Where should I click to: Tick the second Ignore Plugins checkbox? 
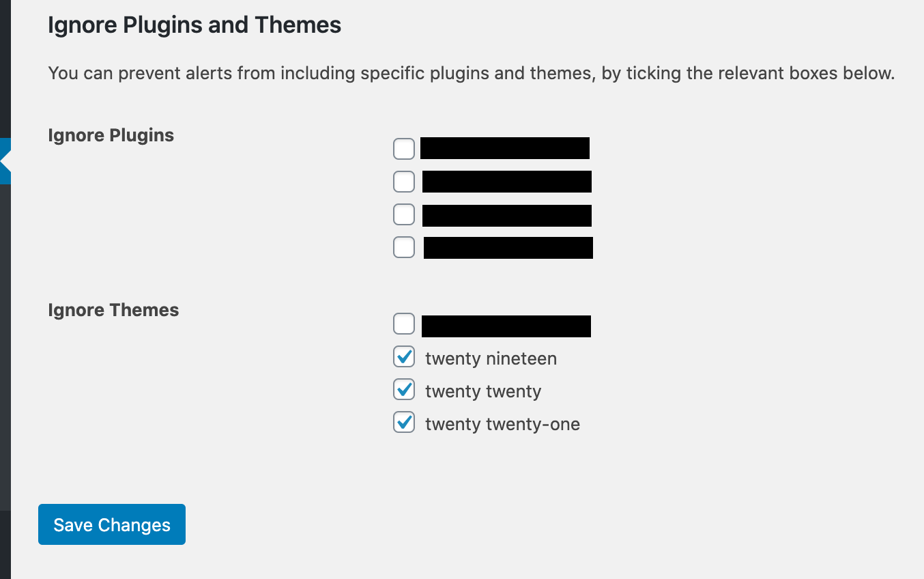click(404, 182)
